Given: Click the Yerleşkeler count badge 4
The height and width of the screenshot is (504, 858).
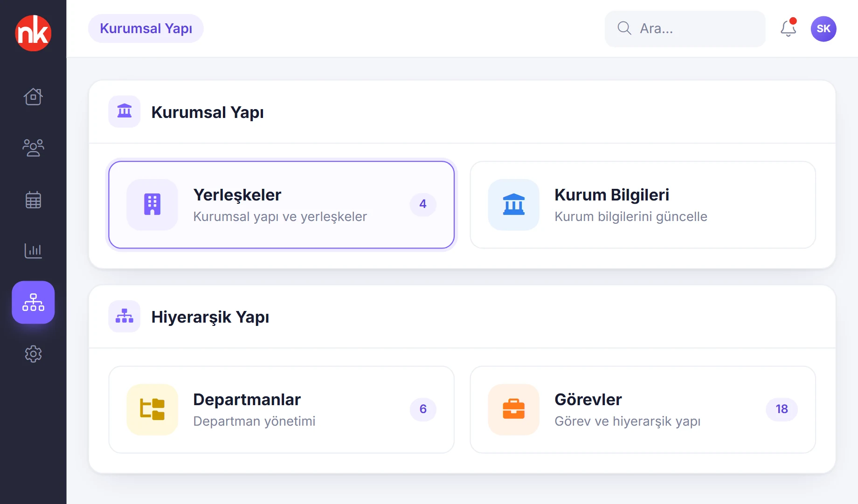Looking at the screenshot, I should [423, 204].
